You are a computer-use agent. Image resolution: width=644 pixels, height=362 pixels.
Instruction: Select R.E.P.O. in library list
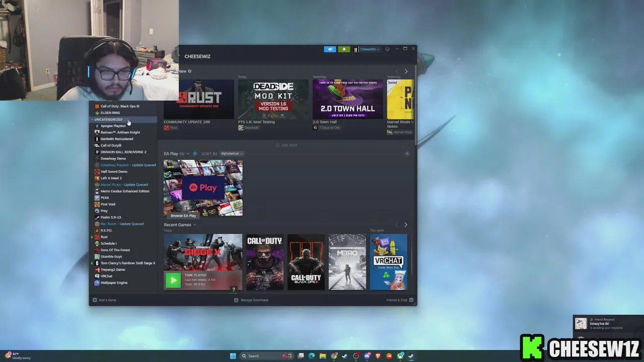click(106, 230)
